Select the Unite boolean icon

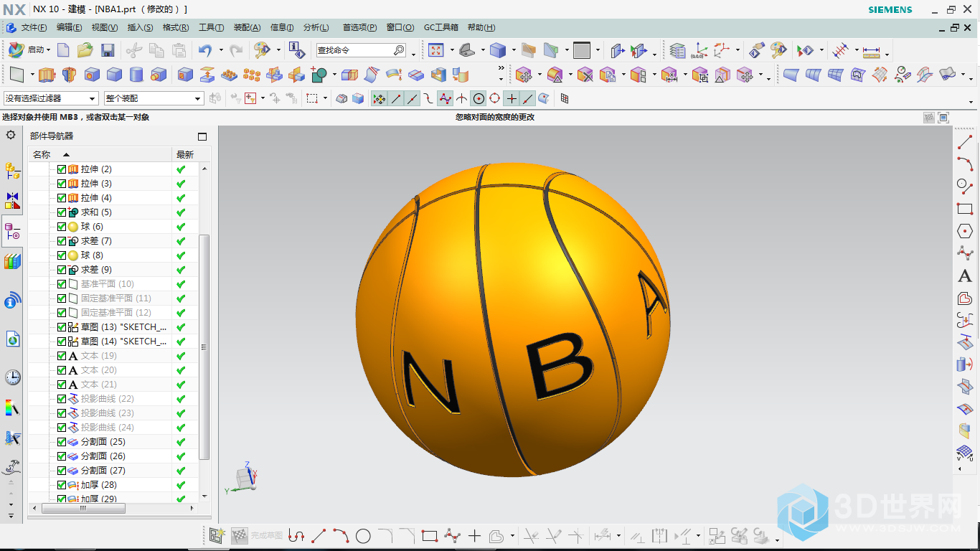pyautogui.click(x=319, y=75)
